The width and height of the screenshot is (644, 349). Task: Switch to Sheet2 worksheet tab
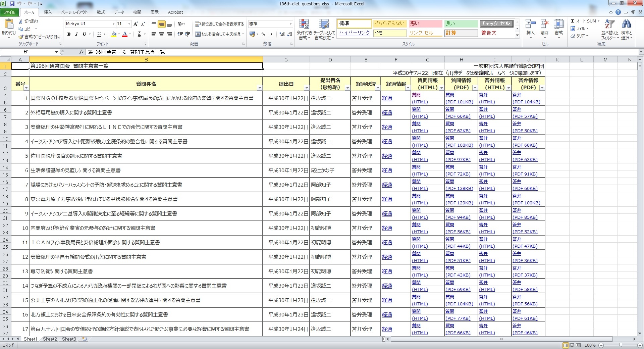coord(50,339)
